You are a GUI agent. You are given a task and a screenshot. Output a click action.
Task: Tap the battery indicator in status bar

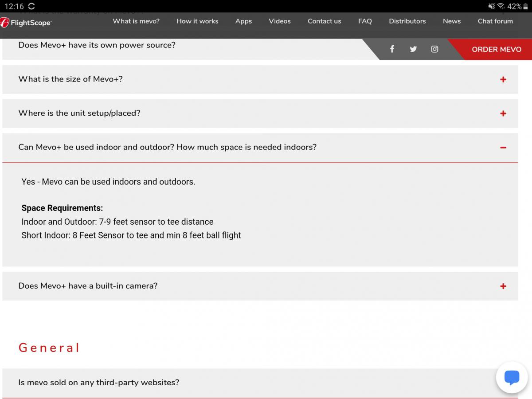click(526, 6)
